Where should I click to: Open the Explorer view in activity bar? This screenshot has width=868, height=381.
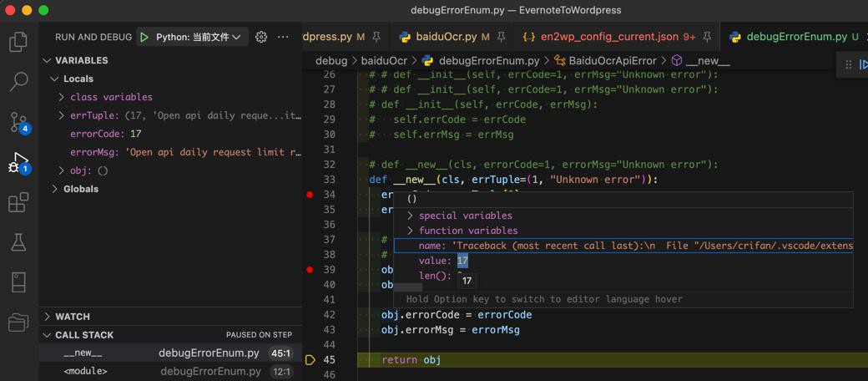click(x=18, y=42)
